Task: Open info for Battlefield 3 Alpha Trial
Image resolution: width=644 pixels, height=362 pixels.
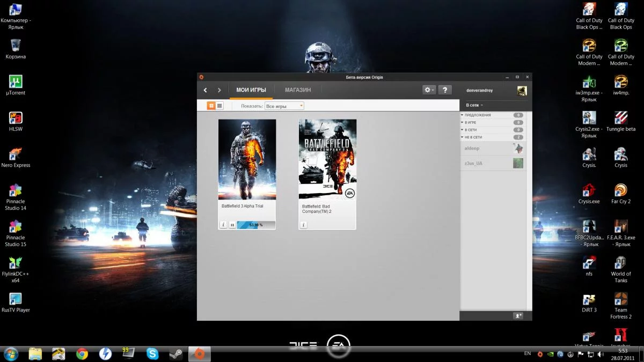Action: click(223, 225)
